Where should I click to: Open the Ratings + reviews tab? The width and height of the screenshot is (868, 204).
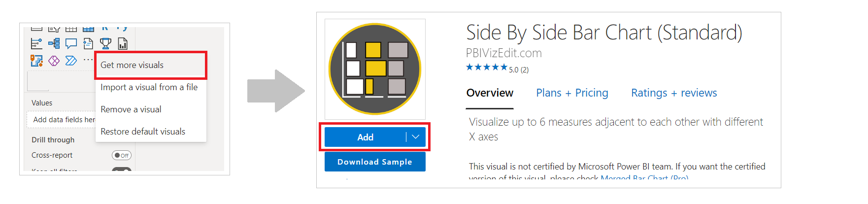pos(674,93)
